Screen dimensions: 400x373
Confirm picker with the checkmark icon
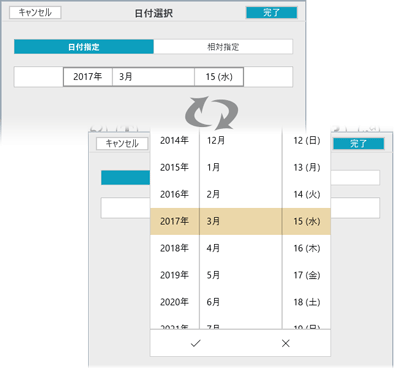195,343
